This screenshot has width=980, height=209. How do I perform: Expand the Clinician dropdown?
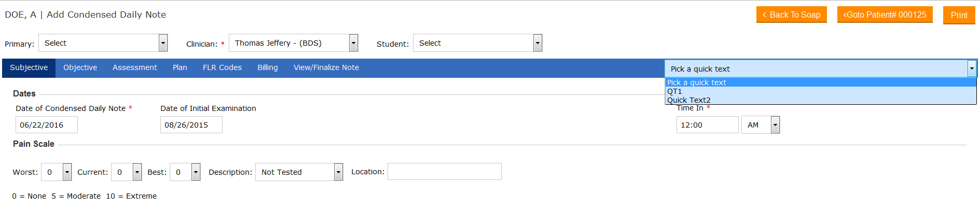(x=293, y=43)
